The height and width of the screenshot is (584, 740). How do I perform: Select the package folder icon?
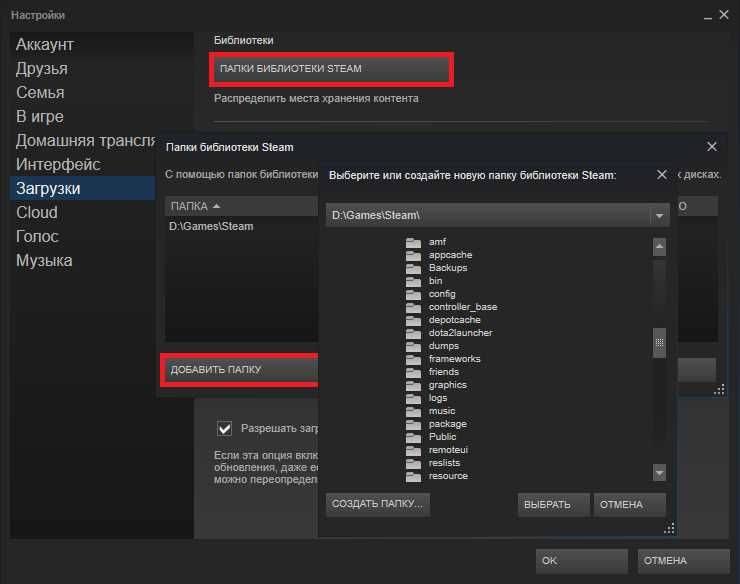click(413, 424)
